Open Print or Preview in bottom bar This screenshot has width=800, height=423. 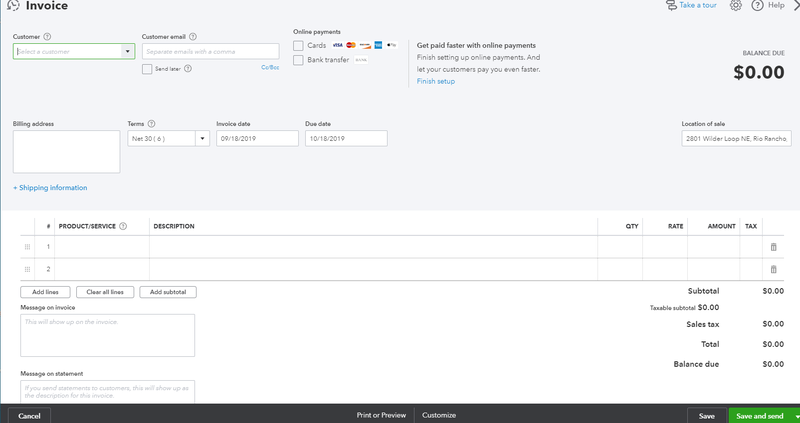381,415
